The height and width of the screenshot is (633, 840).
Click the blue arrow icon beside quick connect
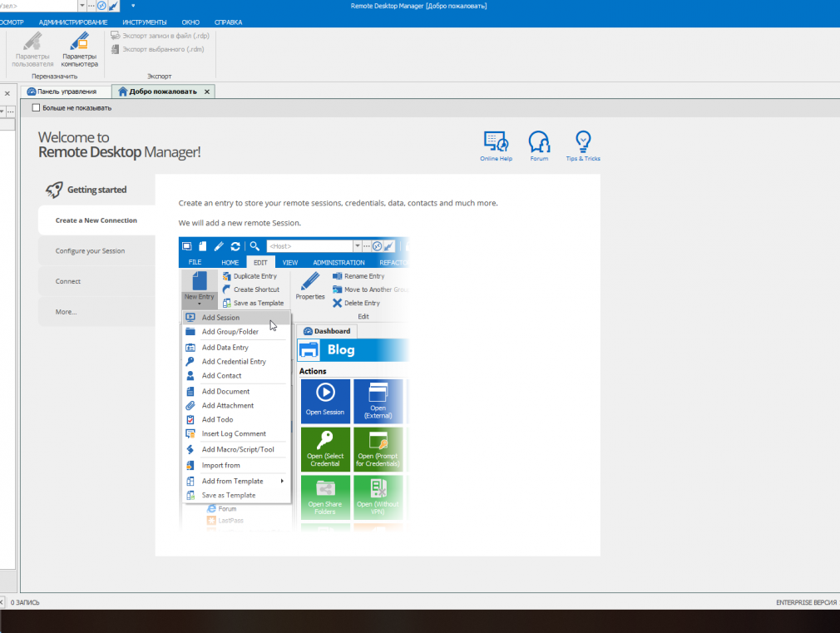114,6
